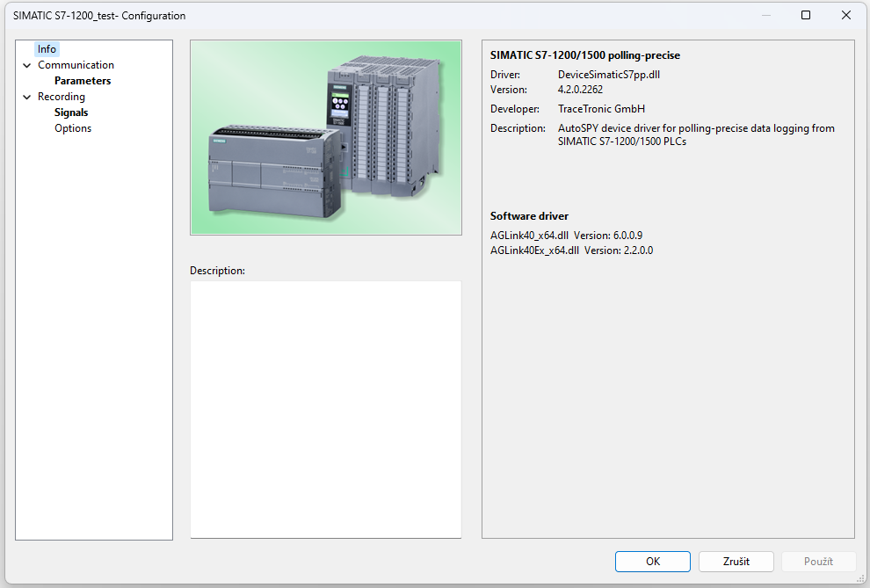The width and height of the screenshot is (870, 588).
Task: Close the configuration dialog
Action: coord(845,15)
